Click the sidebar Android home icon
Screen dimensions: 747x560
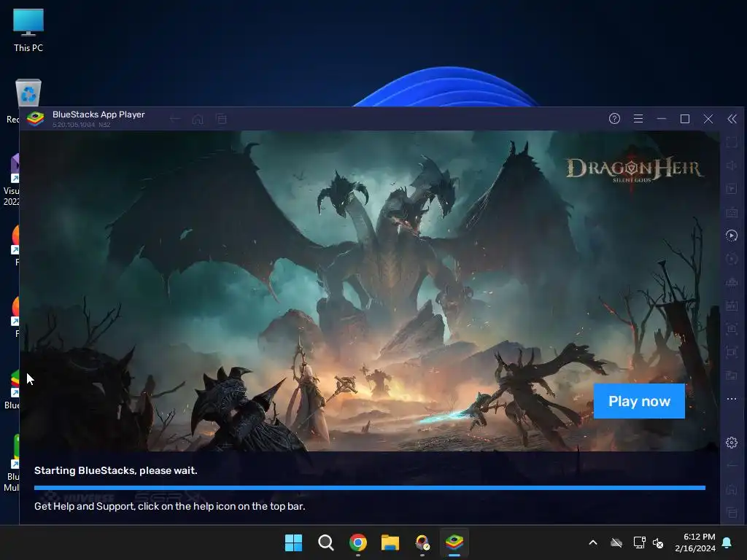click(x=732, y=489)
